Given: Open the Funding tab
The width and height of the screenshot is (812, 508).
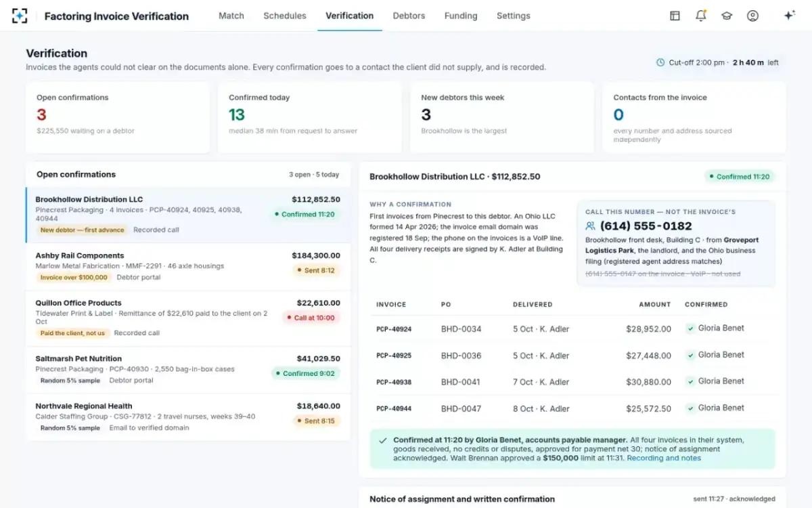Looking at the screenshot, I should click(461, 16).
